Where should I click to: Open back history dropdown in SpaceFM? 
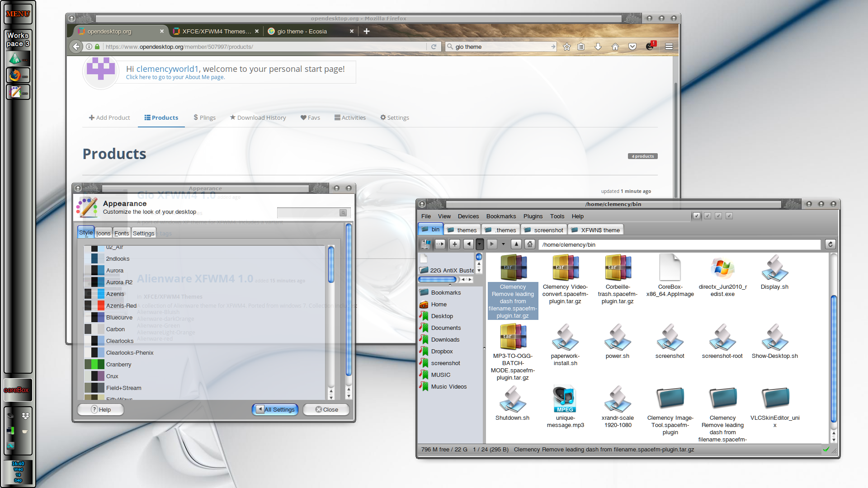coord(480,244)
